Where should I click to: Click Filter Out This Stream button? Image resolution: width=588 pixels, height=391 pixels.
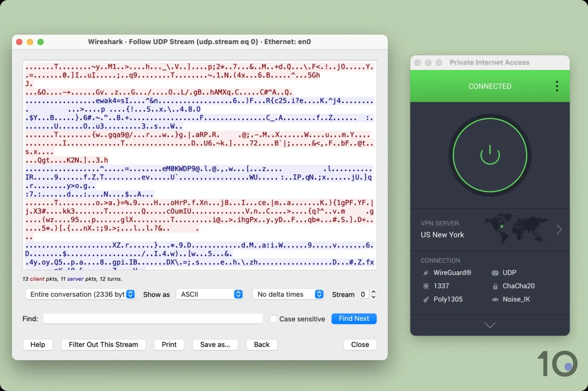coord(103,344)
